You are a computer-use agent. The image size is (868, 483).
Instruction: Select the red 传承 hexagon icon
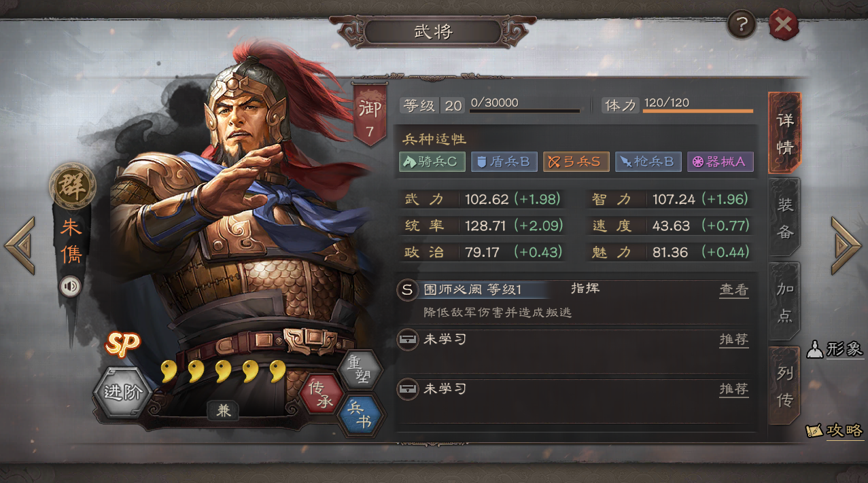click(322, 394)
